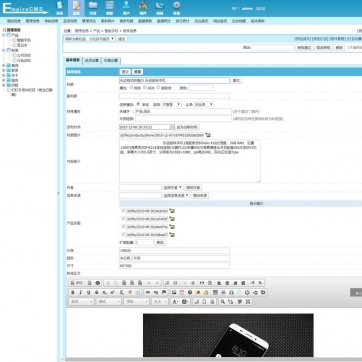Open 增加信息 in the submenu bar

14,21
